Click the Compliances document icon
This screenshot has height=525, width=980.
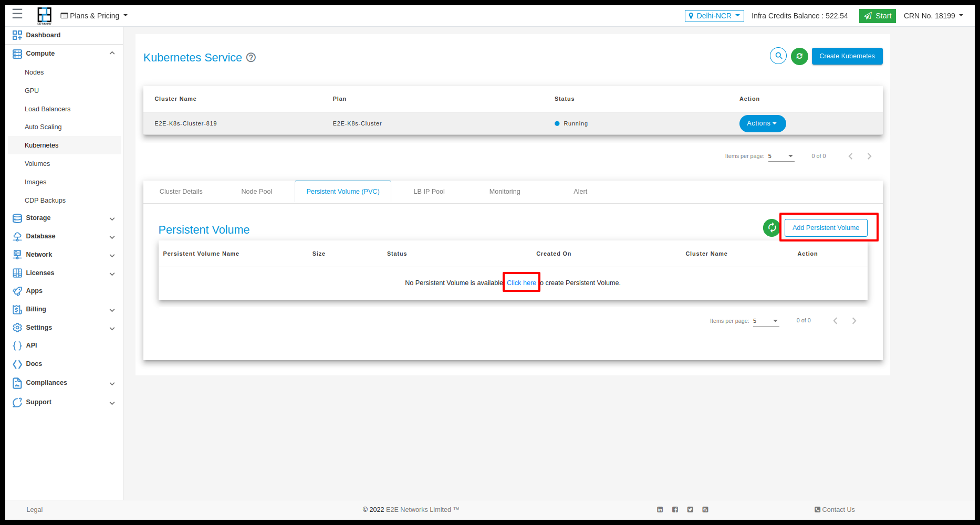pos(17,383)
